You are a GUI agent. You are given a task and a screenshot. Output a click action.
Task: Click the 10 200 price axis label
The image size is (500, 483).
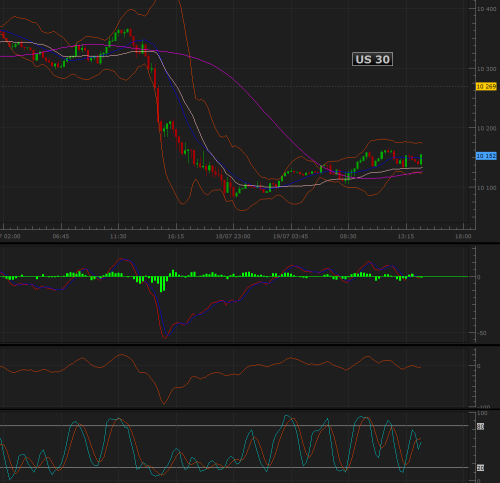pyautogui.click(x=487, y=128)
